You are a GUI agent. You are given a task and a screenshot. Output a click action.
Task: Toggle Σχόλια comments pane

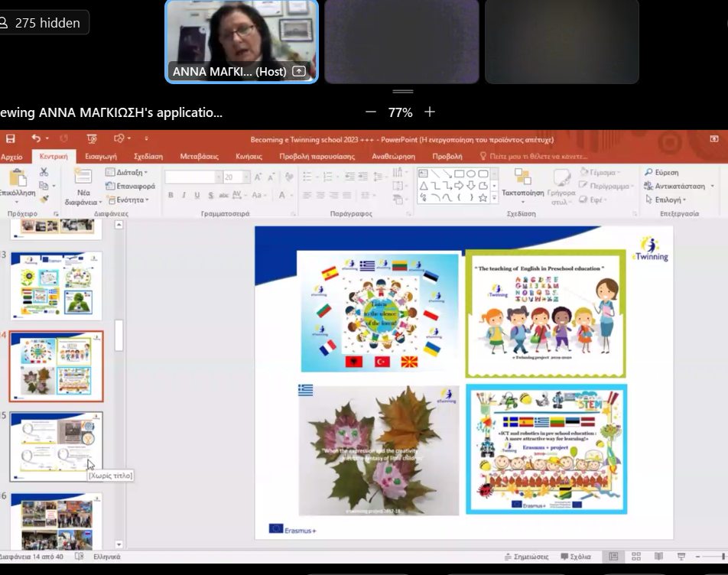pos(576,557)
